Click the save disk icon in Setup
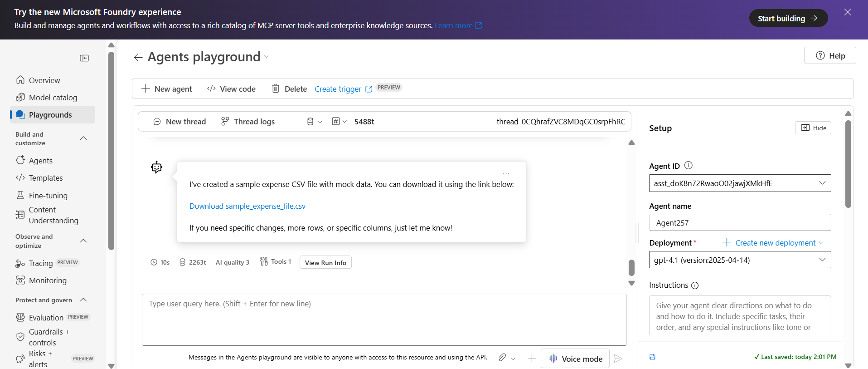The height and width of the screenshot is (369, 868). coord(652,357)
